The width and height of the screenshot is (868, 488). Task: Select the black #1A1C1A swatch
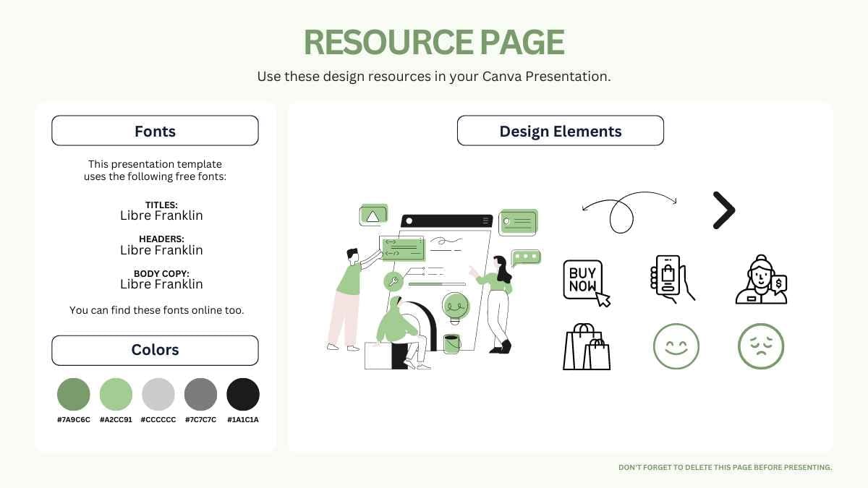click(243, 395)
